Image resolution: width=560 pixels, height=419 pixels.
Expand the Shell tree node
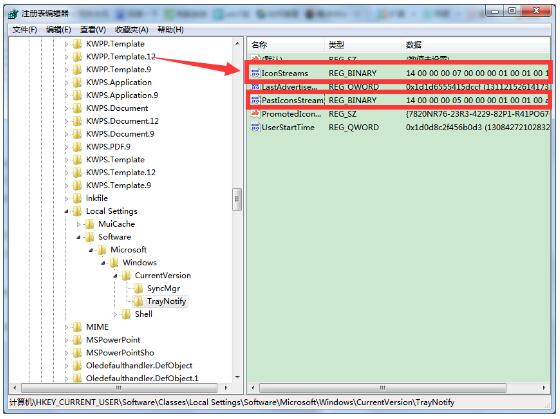(115, 314)
